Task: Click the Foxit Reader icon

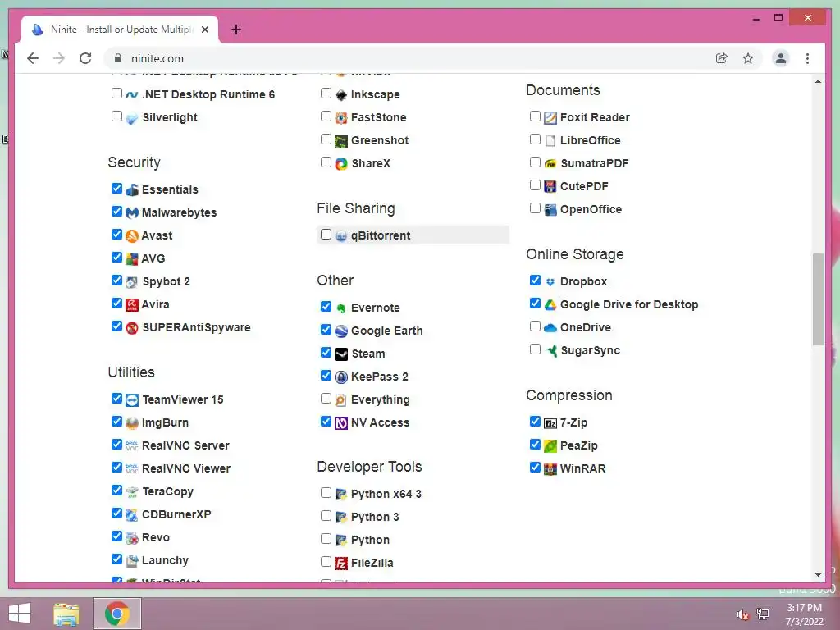Action: point(550,118)
